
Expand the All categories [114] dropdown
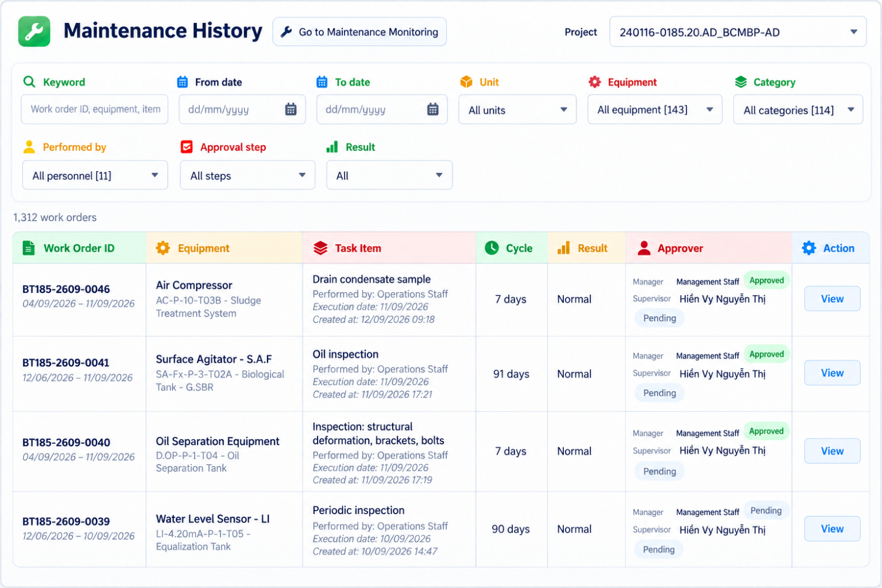tap(799, 109)
